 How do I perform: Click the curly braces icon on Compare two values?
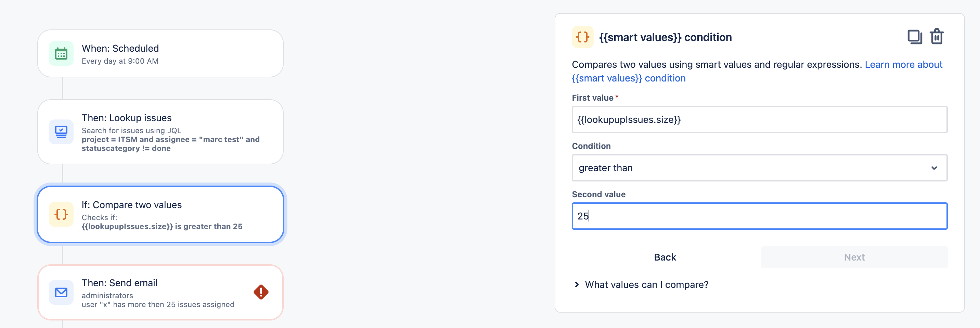[x=61, y=214]
